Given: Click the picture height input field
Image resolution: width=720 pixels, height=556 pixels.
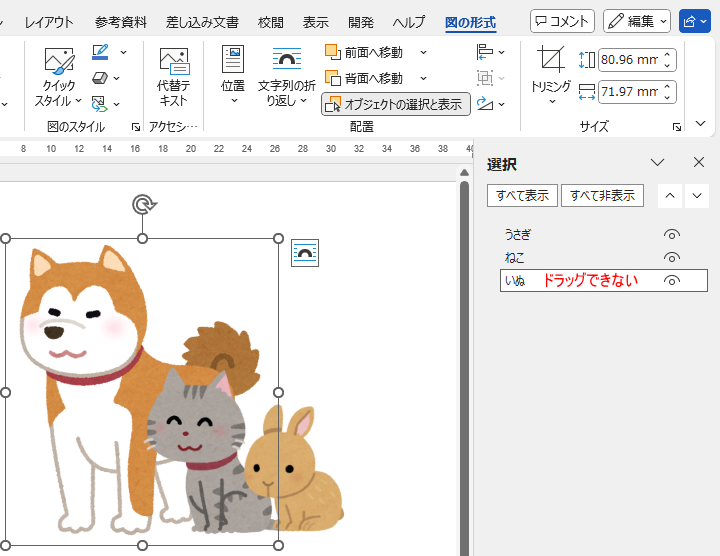Looking at the screenshot, I should tap(630, 60).
